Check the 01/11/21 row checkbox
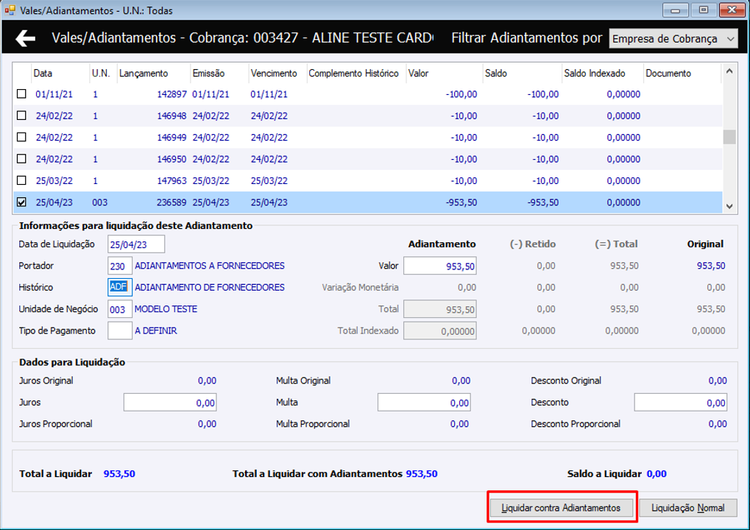The height and width of the screenshot is (530, 750). coord(22,94)
